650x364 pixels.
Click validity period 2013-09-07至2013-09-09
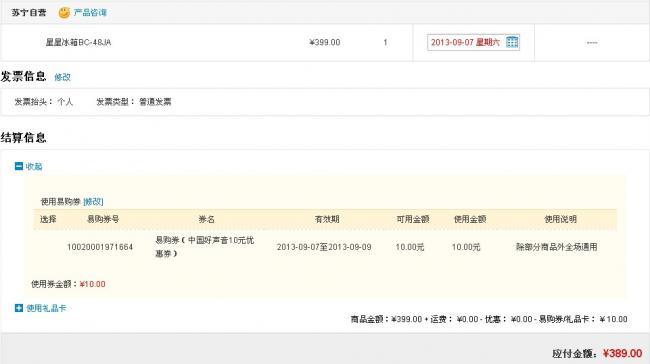pyautogui.click(x=324, y=247)
